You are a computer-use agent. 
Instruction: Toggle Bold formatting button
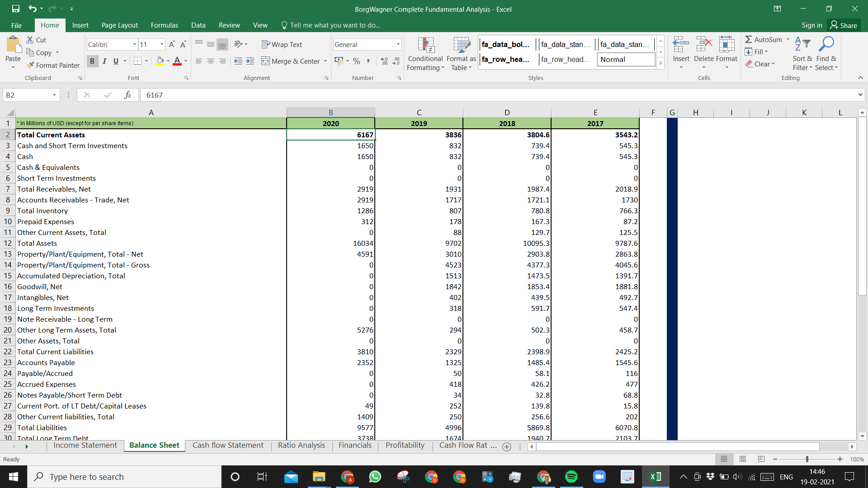coord(92,61)
